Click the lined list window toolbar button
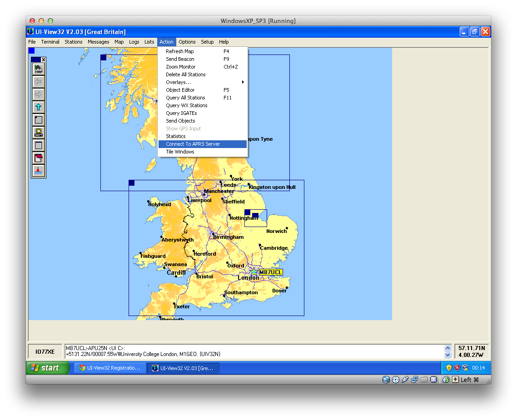517x420 pixels. pyautogui.click(x=39, y=145)
